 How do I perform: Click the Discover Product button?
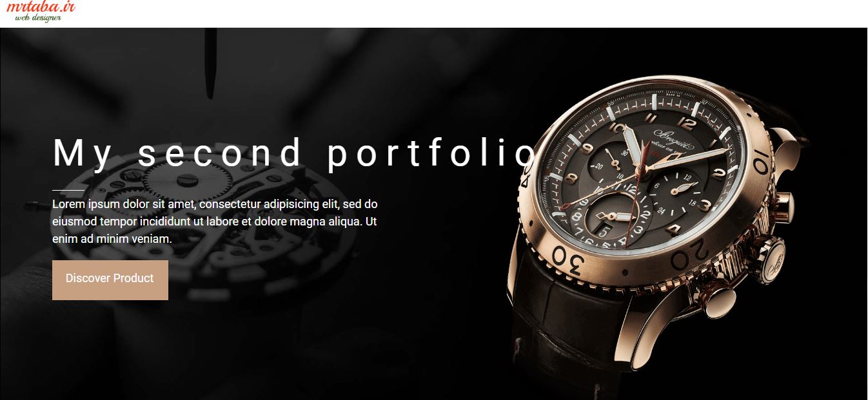110,280
